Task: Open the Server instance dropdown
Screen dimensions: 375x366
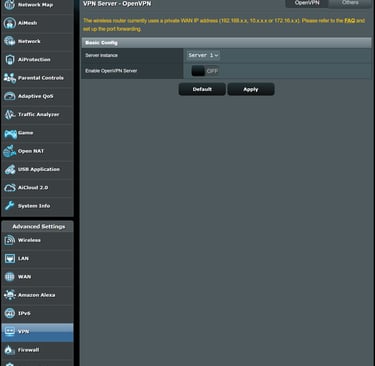Action: [x=203, y=55]
